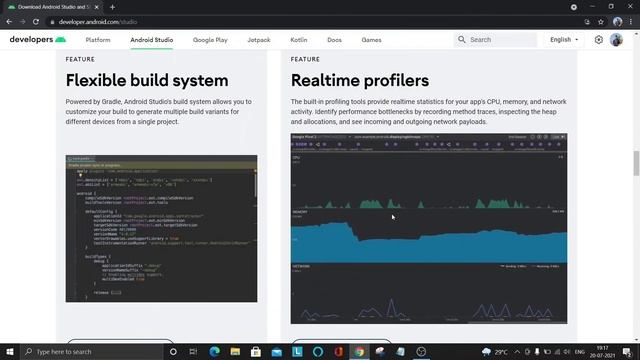Viewport: 640px width, 360px height.
Task: View site info via the padlock icon
Action: (52, 22)
